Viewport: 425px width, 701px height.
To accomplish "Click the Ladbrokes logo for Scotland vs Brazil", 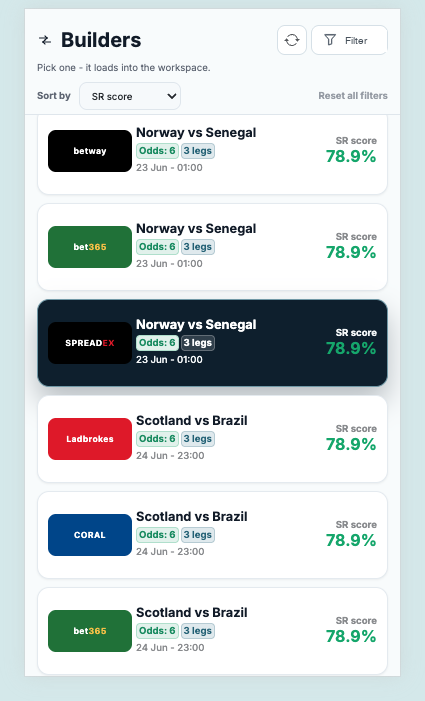I will 90,439.
